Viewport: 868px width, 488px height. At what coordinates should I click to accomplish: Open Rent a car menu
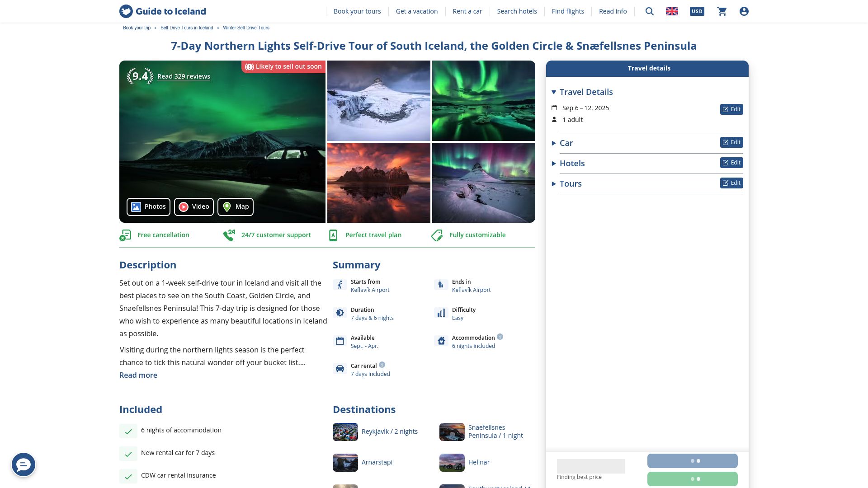(467, 11)
